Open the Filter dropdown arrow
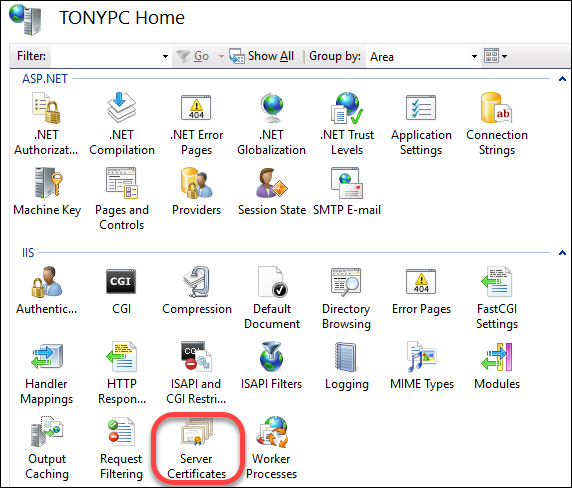572x488 pixels. point(165,57)
